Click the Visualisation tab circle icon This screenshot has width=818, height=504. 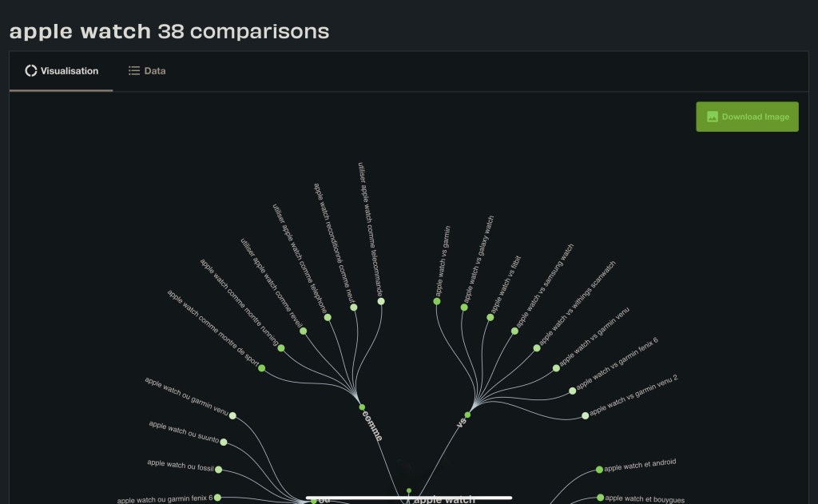coord(31,71)
